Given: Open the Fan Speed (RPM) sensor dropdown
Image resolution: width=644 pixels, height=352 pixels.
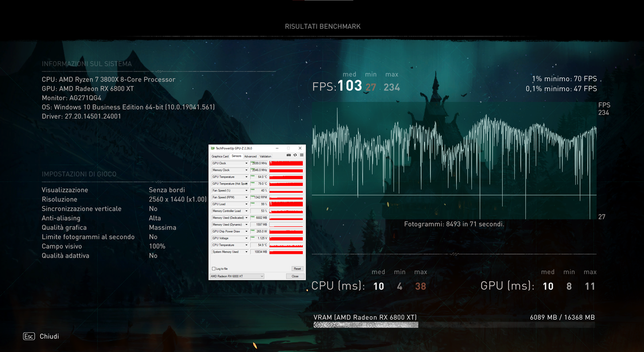Looking at the screenshot, I should click(x=247, y=197).
